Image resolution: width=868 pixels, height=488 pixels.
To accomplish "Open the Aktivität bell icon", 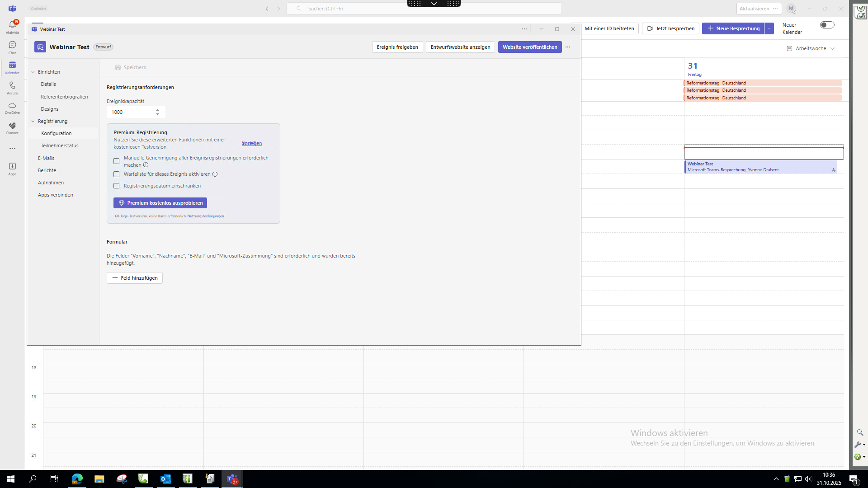I will 12,26.
